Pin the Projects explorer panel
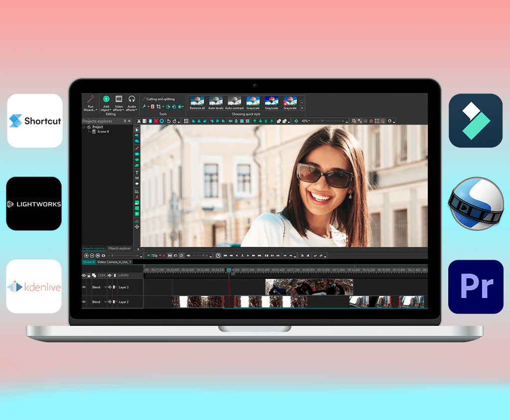The image size is (510, 420). click(x=125, y=121)
